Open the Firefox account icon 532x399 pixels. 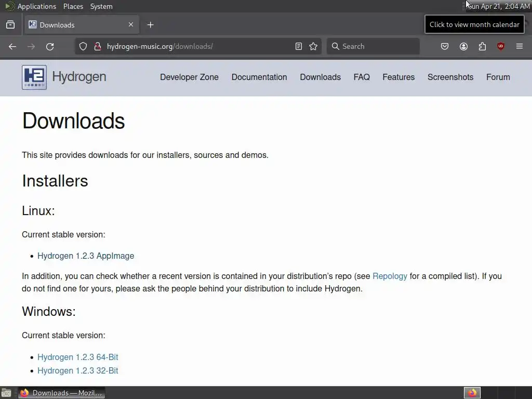tap(463, 46)
